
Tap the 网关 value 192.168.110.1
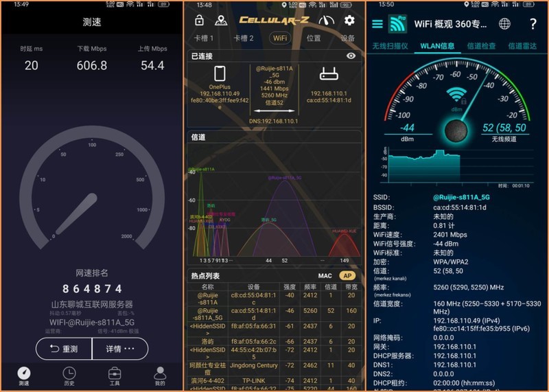454,347
